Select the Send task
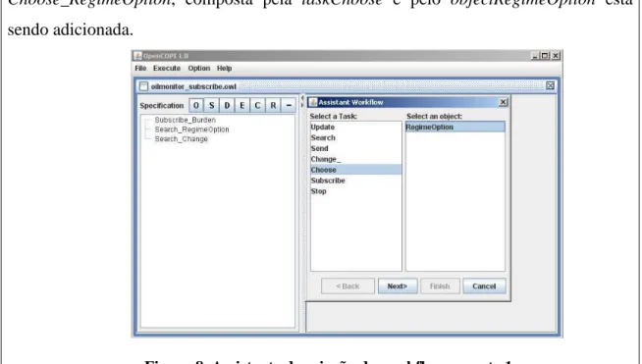This screenshot has height=364, width=642. [355, 148]
